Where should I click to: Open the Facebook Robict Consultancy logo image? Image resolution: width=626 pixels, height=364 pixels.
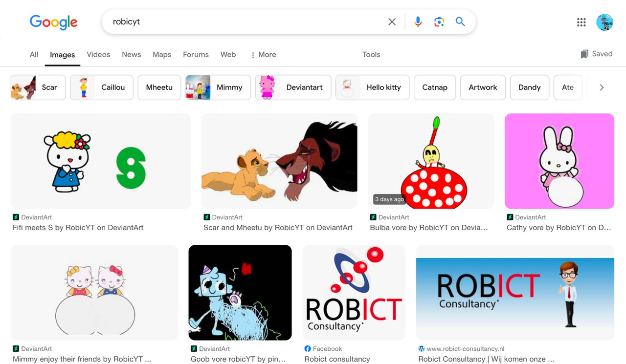click(x=354, y=293)
